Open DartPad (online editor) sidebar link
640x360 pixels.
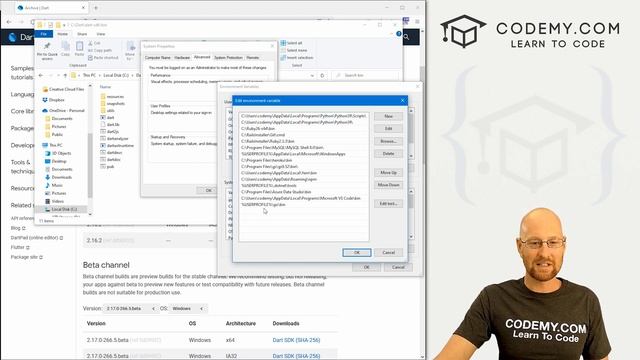click(x=37, y=238)
